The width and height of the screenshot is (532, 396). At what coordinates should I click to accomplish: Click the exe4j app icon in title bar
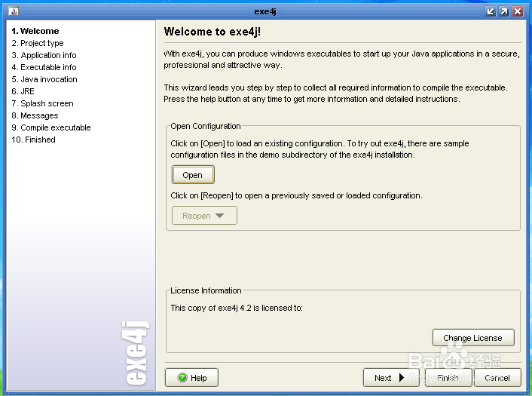tap(14, 11)
